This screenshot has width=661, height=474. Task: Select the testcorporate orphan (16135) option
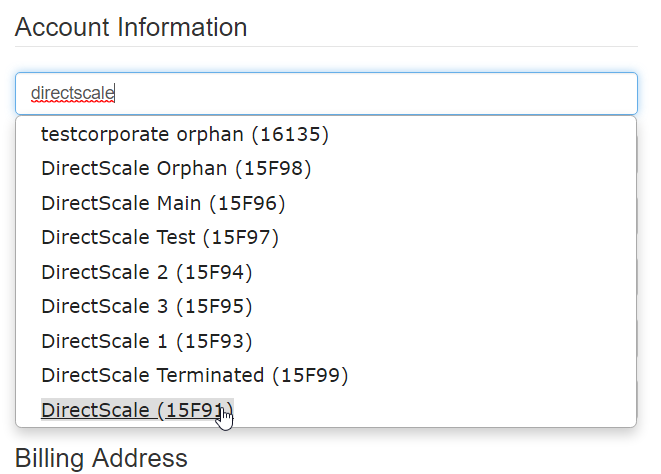pyautogui.click(x=185, y=133)
